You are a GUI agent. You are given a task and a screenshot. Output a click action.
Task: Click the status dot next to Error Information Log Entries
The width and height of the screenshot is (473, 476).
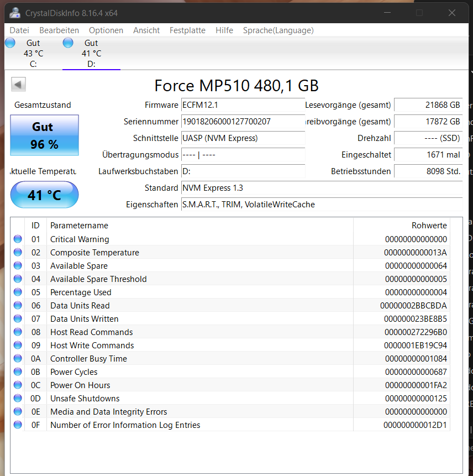click(18, 425)
